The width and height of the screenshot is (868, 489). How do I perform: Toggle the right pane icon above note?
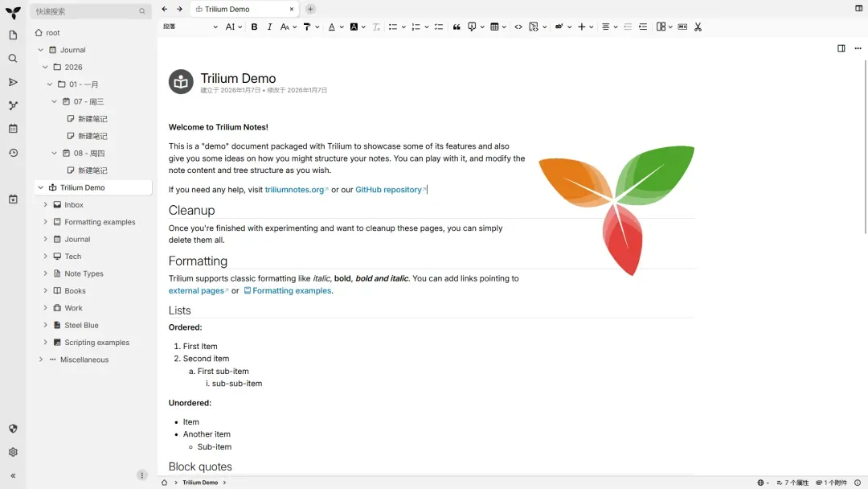click(841, 48)
